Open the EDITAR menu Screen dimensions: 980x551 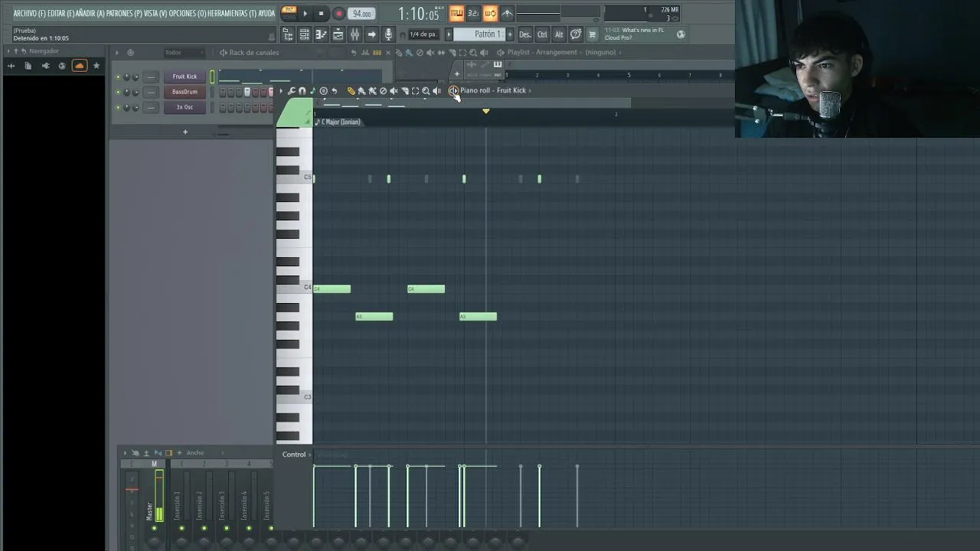(61, 13)
